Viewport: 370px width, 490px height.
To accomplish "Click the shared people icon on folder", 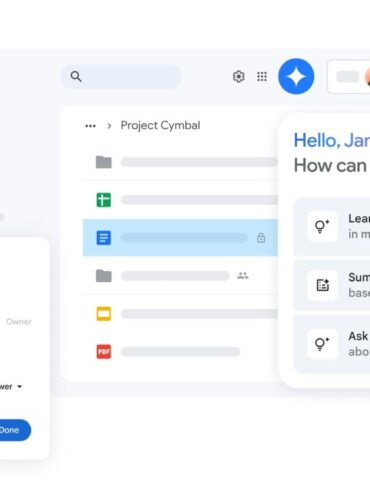I will (x=243, y=276).
